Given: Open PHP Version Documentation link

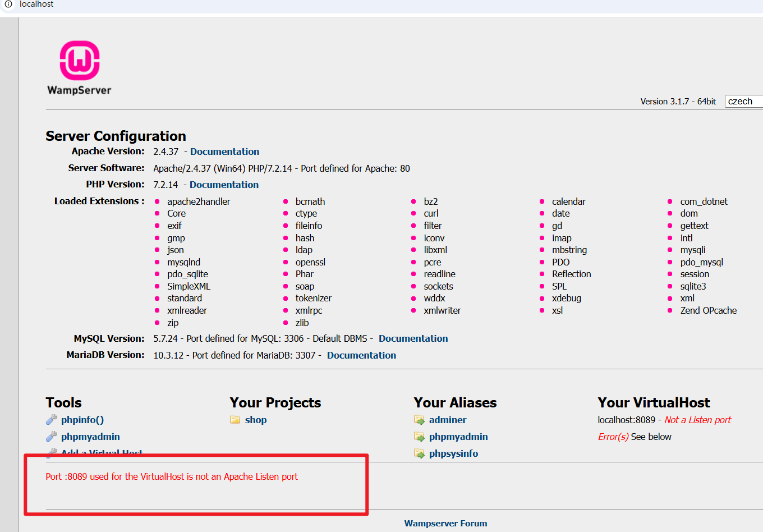Looking at the screenshot, I should [x=224, y=185].
